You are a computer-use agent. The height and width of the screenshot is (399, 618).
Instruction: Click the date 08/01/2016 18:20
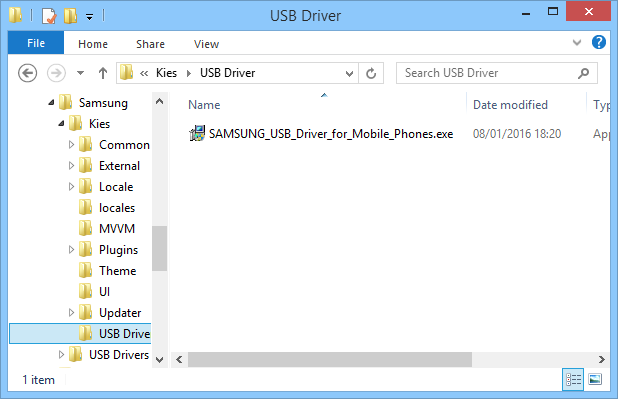(x=517, y=134)
